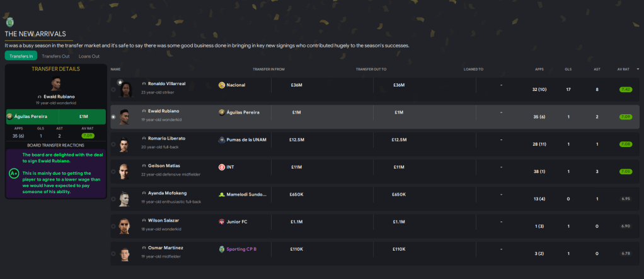Click the Pumas de la UNAM crest
Viewport: 644px width, 279px height.
tap(222, 140)
